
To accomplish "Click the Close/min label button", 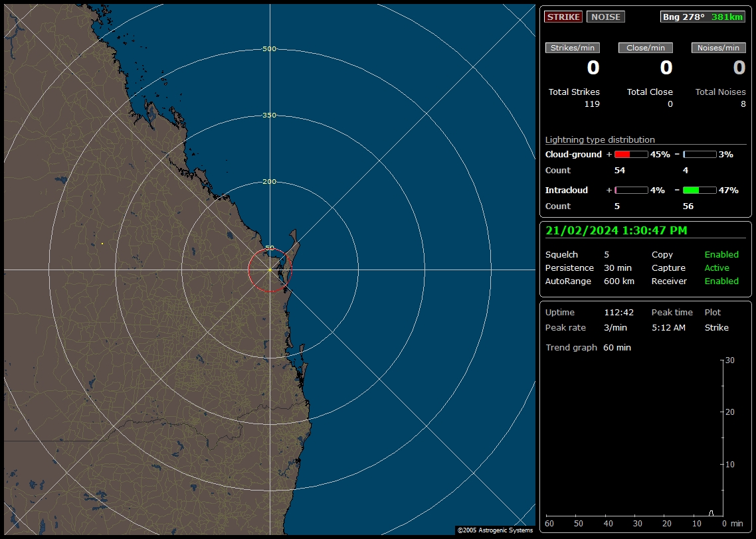I will point(646,48).
